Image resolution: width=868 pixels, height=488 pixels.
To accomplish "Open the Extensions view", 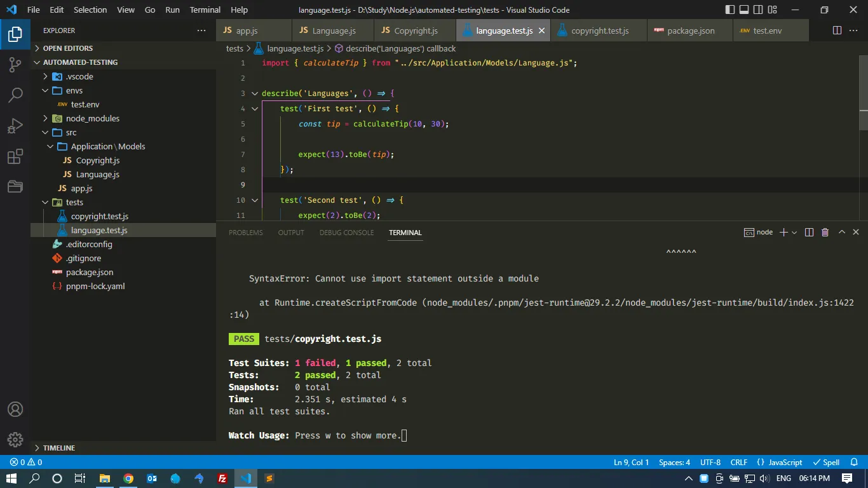I will pos(15,156).
